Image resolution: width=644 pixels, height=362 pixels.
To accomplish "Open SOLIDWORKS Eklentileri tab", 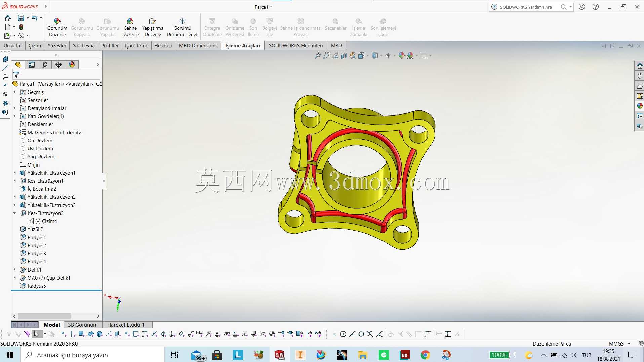I will (x=295, y=45).
